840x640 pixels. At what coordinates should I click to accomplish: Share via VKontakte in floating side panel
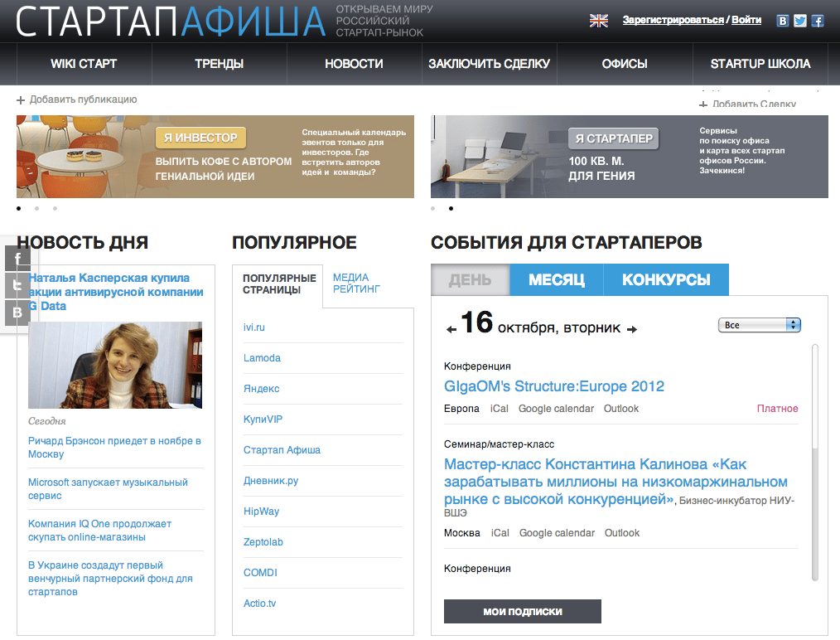(x=17, y=313)
